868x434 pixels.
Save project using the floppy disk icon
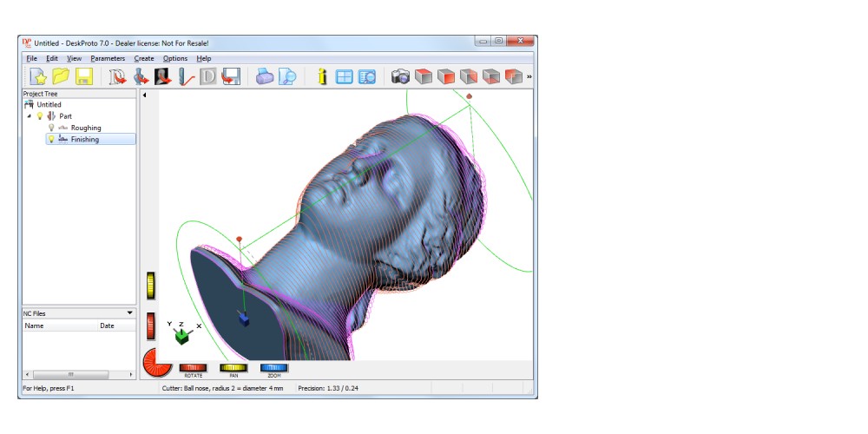click(83, 76)
